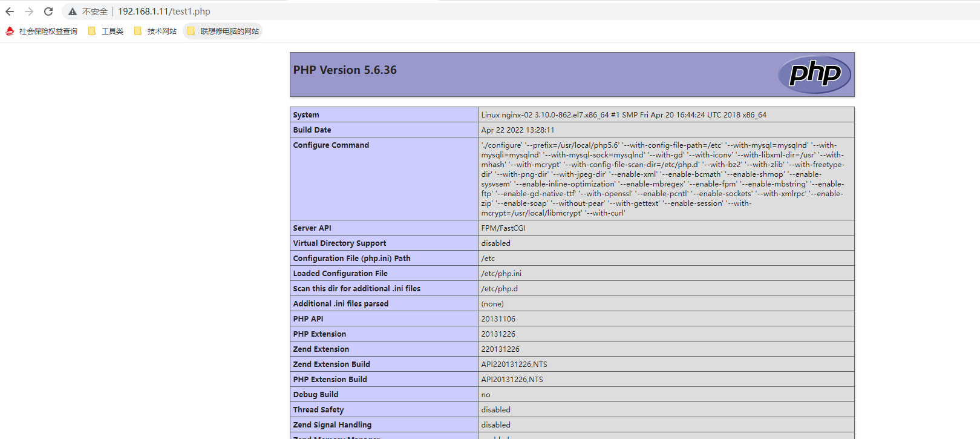Click disabled value of Zend Signal Handling
The height and width of the screenshot is (439, 980).
pos(496,425)
